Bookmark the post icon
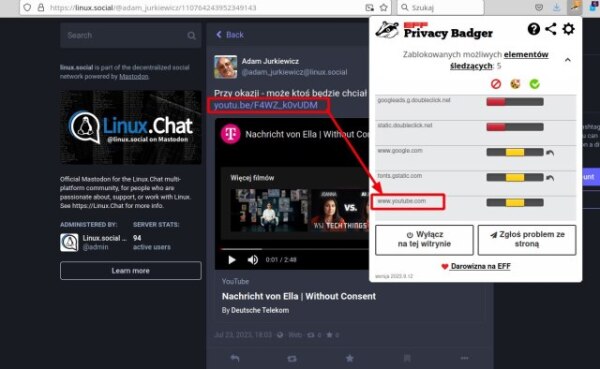The height and width of the screenshot is (369, 600). click(407, 358)
